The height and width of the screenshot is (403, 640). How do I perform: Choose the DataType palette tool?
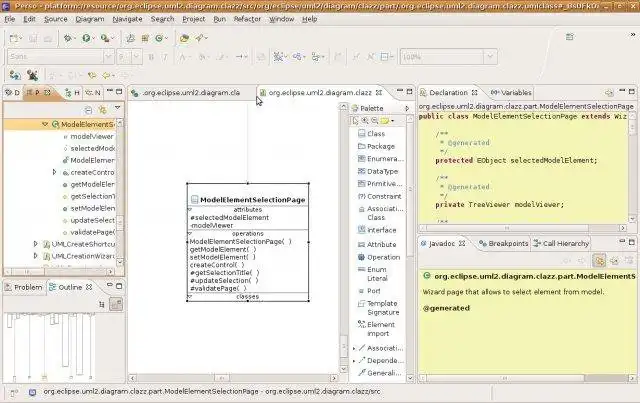tap(378, 171)
